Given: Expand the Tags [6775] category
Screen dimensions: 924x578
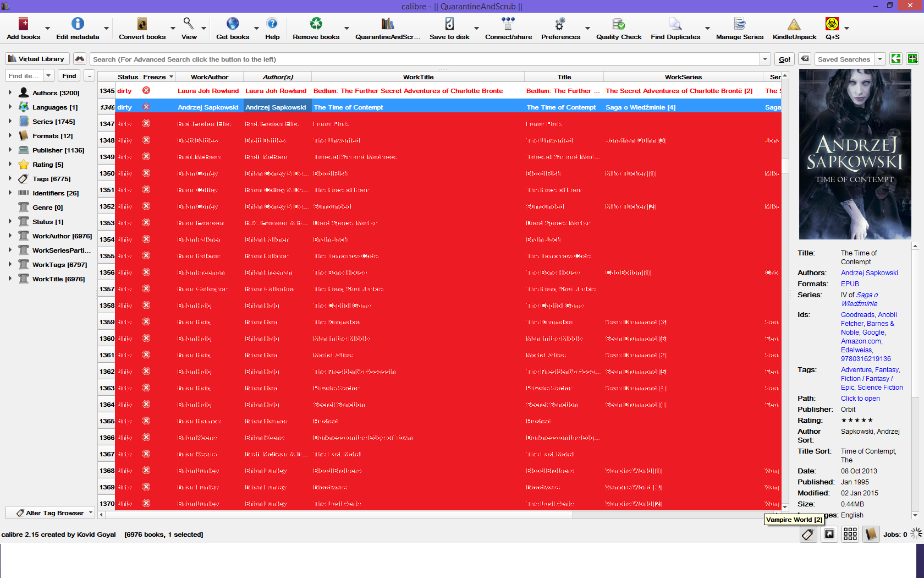Looking at the screenshot, I should 10,178.
